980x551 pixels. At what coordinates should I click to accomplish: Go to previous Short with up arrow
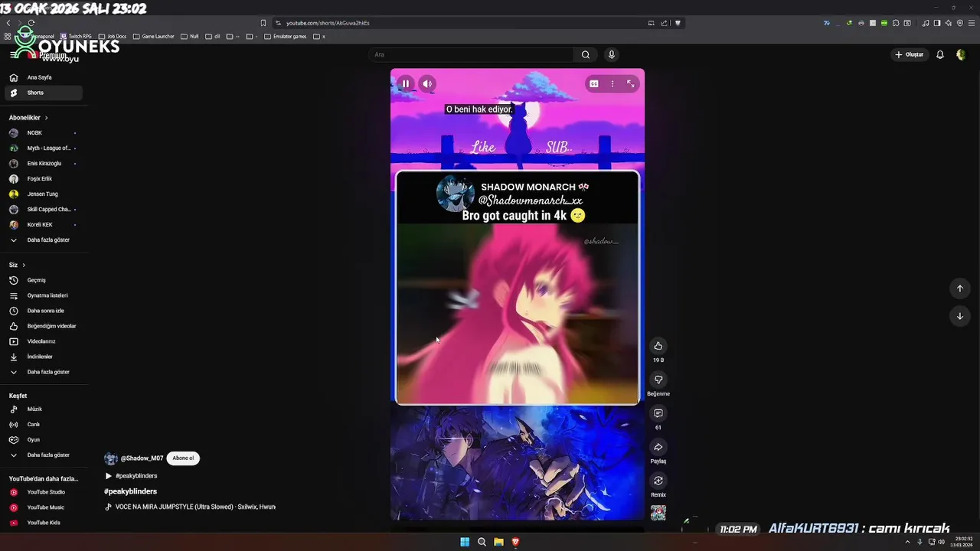(x=960, y=289)
